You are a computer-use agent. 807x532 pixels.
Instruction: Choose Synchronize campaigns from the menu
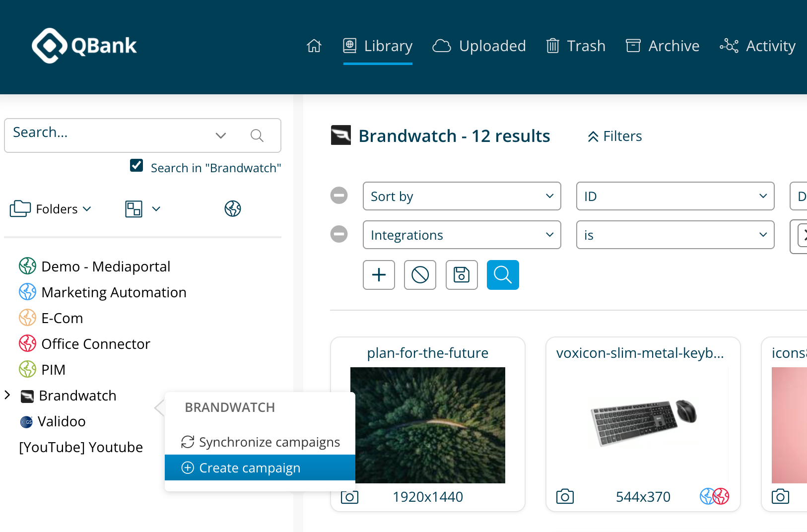click(x=260, y=442)
